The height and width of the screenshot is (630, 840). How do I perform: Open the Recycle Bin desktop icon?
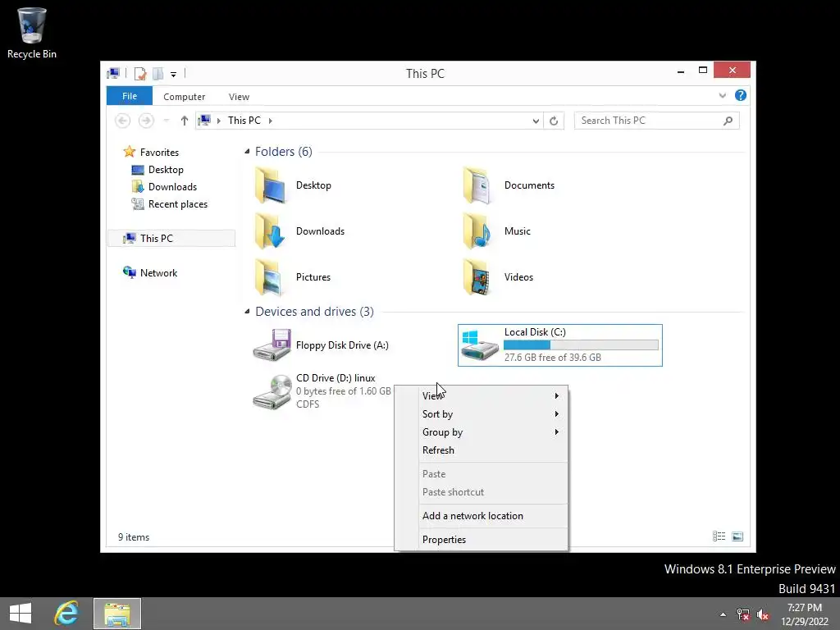point(32,33)
